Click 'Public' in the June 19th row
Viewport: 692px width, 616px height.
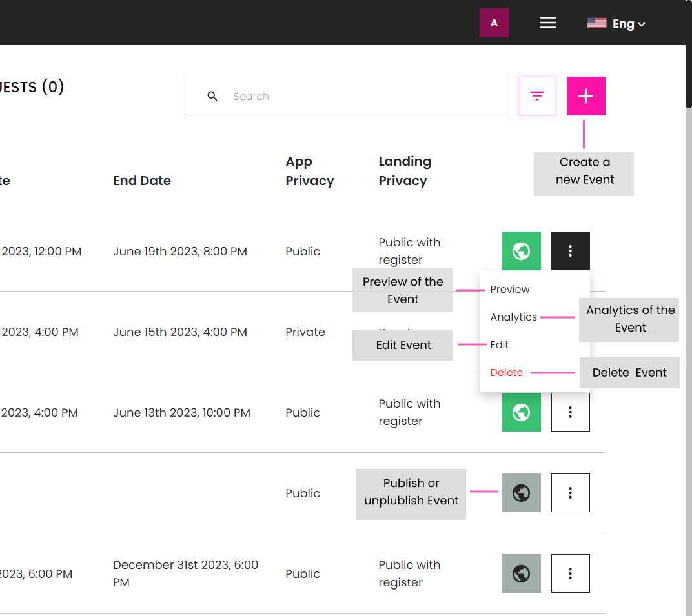[x=302, y=252]
